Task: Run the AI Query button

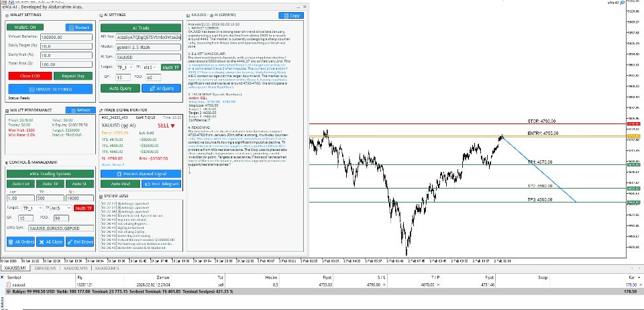Action: pos(161,89)
